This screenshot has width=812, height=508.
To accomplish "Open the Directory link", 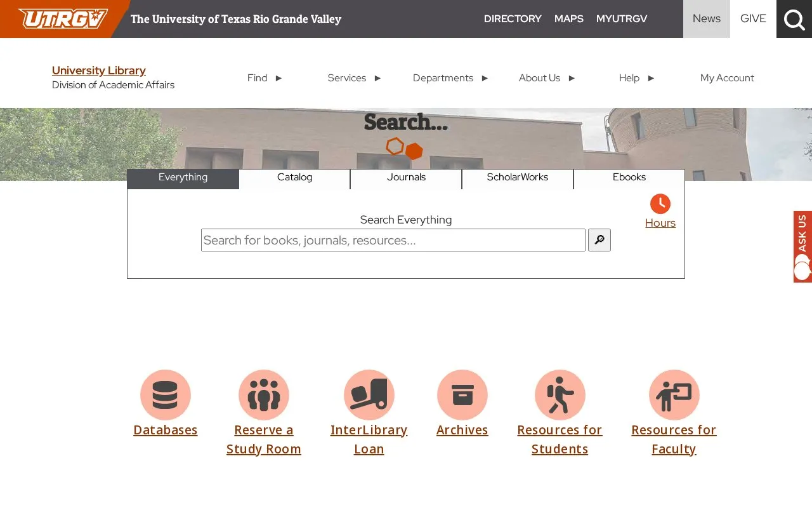I will [513, 19].
